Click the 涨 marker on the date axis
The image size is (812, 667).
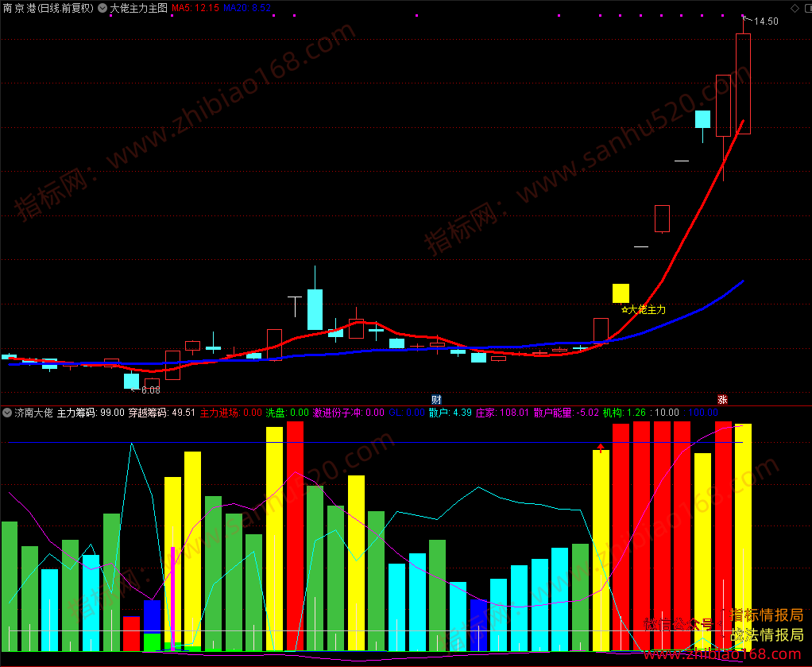722,400
